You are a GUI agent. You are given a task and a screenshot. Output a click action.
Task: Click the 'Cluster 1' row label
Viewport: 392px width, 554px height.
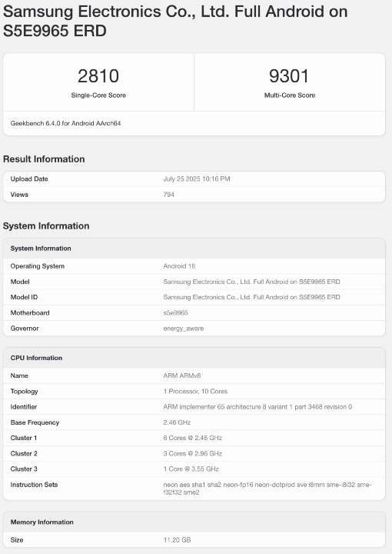coord(24,438)
